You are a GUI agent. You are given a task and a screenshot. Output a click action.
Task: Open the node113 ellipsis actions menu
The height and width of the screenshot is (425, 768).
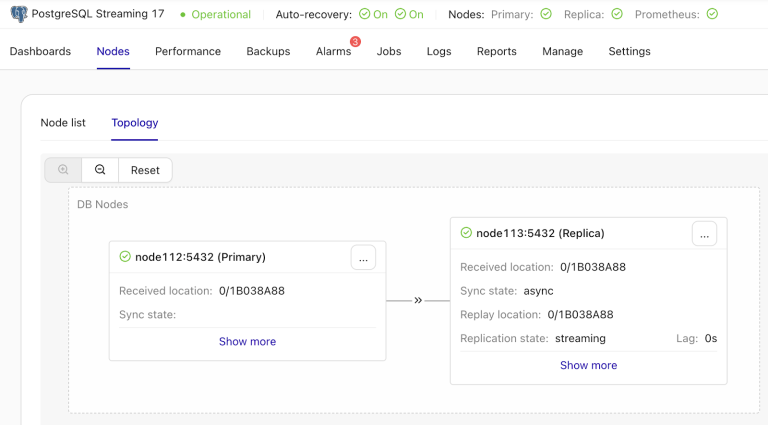(x=704, y=234)
